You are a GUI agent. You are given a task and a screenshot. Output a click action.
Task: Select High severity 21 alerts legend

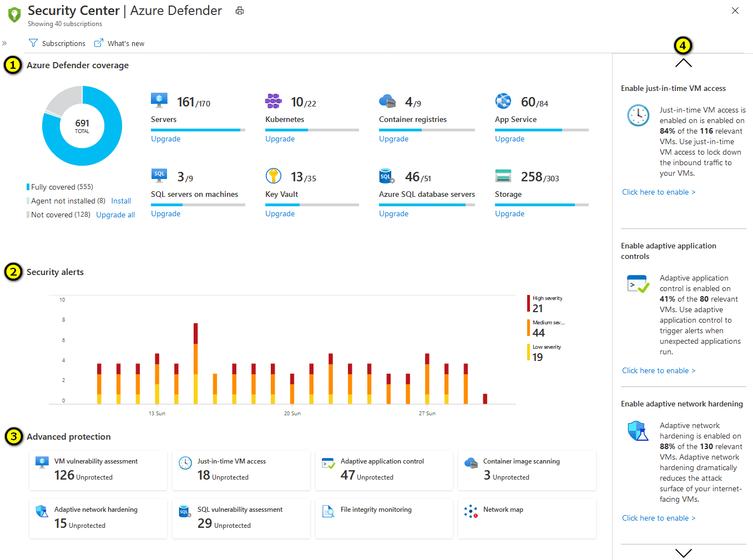click(545, 304)
